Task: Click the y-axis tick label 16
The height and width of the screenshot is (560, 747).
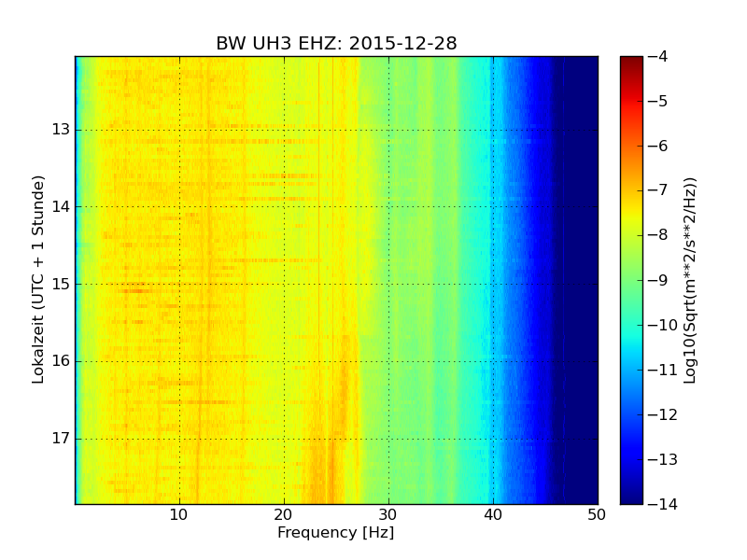Action: (x=61, y=361)
